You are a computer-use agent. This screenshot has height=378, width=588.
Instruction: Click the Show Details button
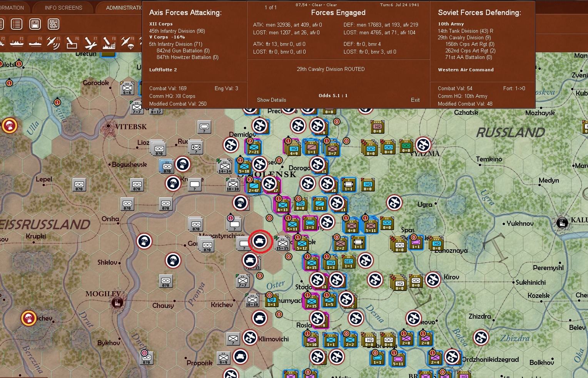271,100
